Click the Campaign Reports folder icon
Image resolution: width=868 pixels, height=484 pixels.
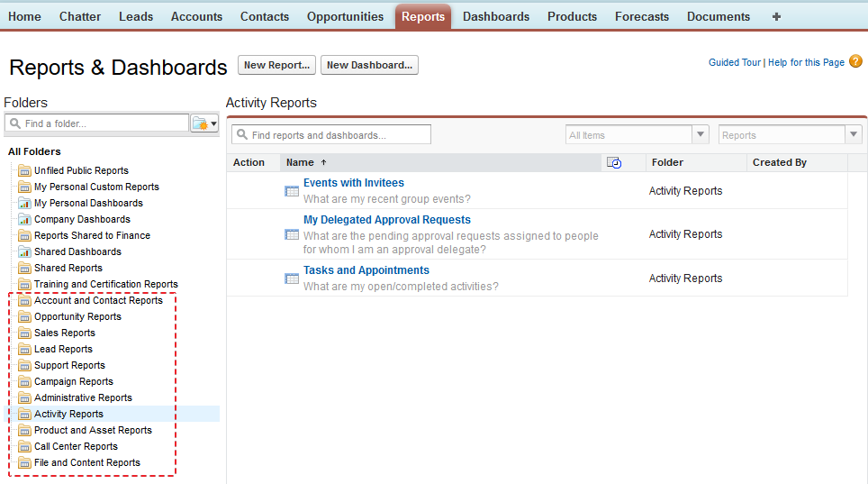[24, 381]
